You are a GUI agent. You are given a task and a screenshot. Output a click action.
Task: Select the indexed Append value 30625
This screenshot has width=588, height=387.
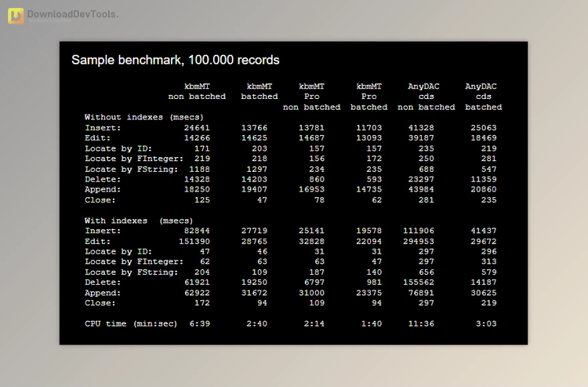pos(484,293)
